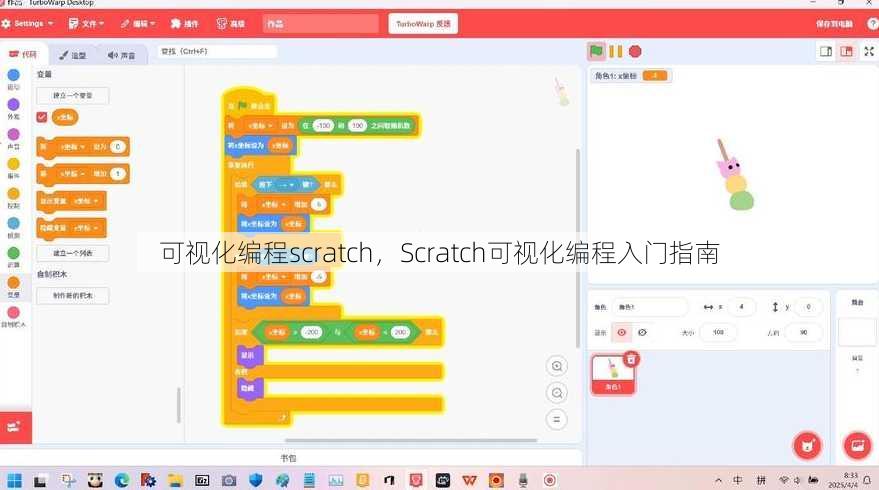
Task: Open the Settings dropdown menu
Action: click(27, 24)
